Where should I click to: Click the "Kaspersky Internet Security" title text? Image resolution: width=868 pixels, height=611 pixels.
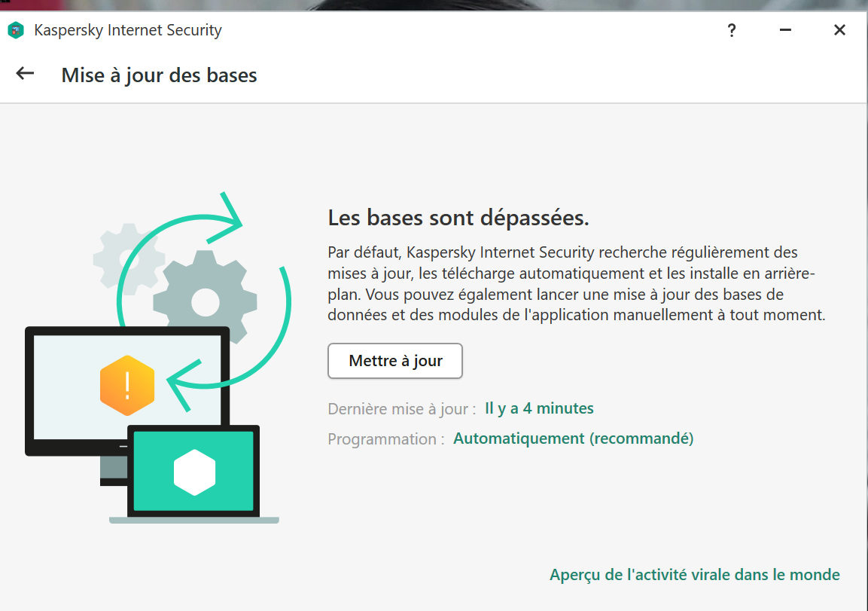point(128,30)
